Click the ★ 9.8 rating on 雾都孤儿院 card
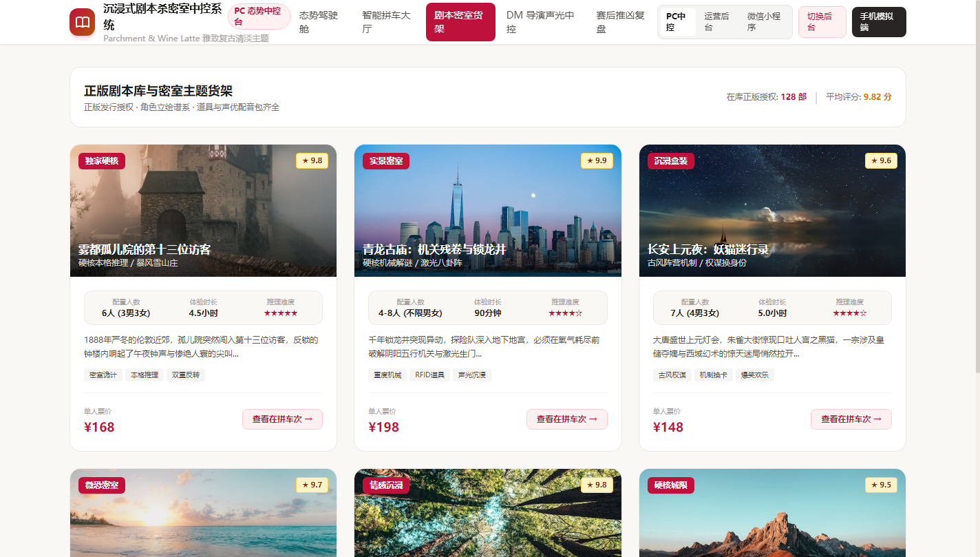 (x=312, y=160)
